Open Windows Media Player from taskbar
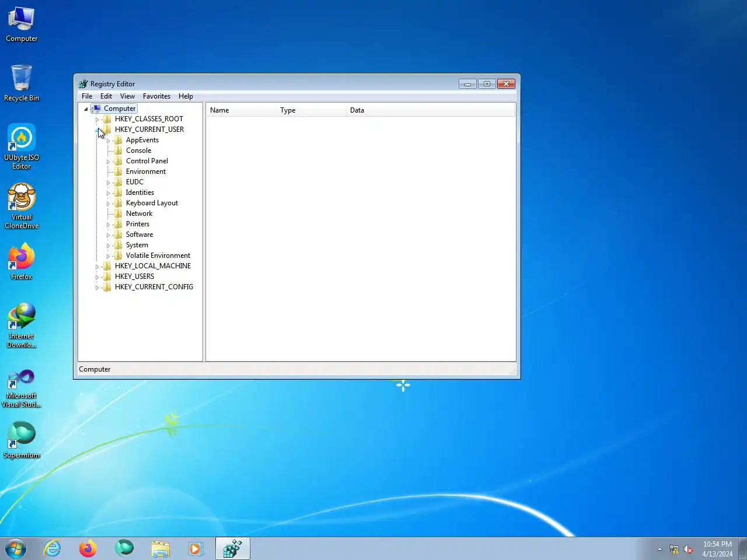747x560 pixels. coord(196,548)
